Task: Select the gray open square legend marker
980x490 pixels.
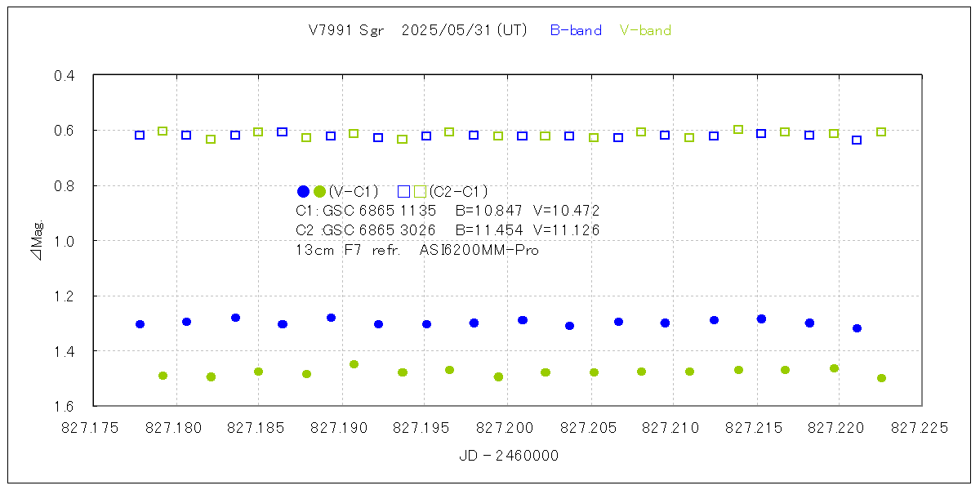Action: 420,192
